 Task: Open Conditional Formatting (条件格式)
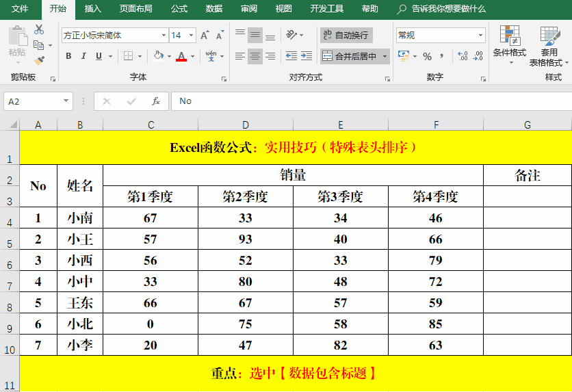click(x=509, y=45)
